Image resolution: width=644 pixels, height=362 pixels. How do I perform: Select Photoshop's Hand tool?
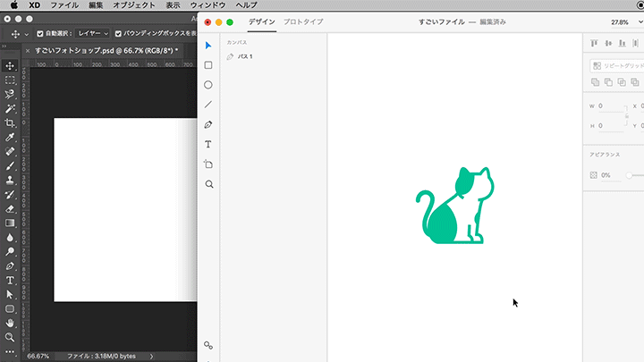[x=10, y=323]
